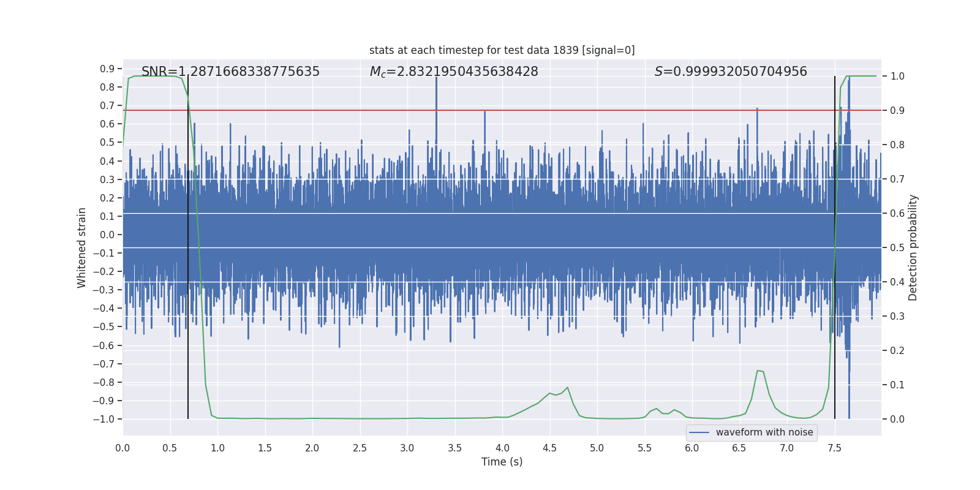The width and height of the screenshot is (980, 490).
Task: Select the 0.5 tick on the Detection probability axis
Action: coord(897,247)
